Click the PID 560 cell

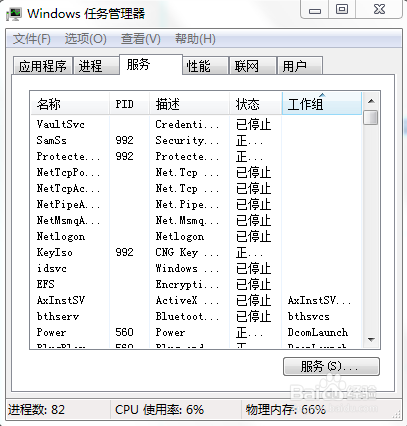(124, 332)
